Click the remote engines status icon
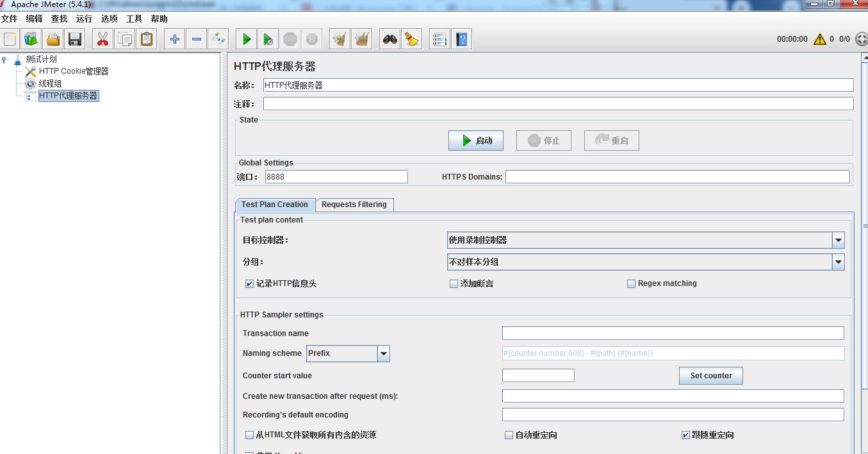The image size is (868, 454). pos(861,39)
